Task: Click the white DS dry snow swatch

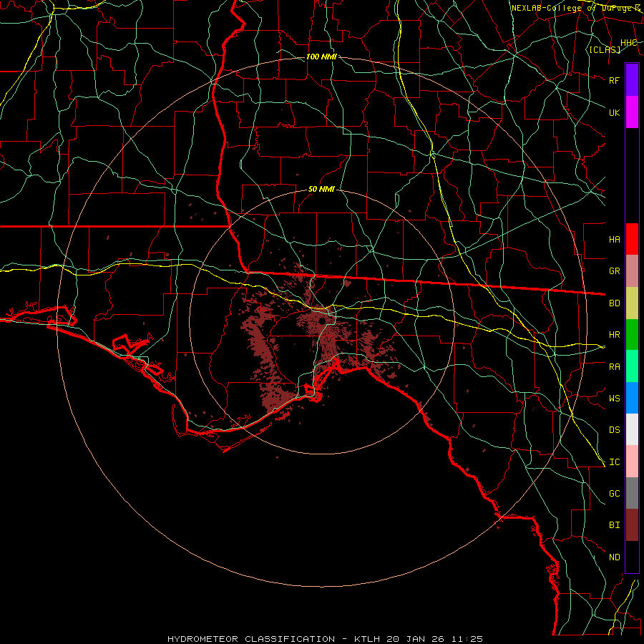Action: tap(632, 429)
